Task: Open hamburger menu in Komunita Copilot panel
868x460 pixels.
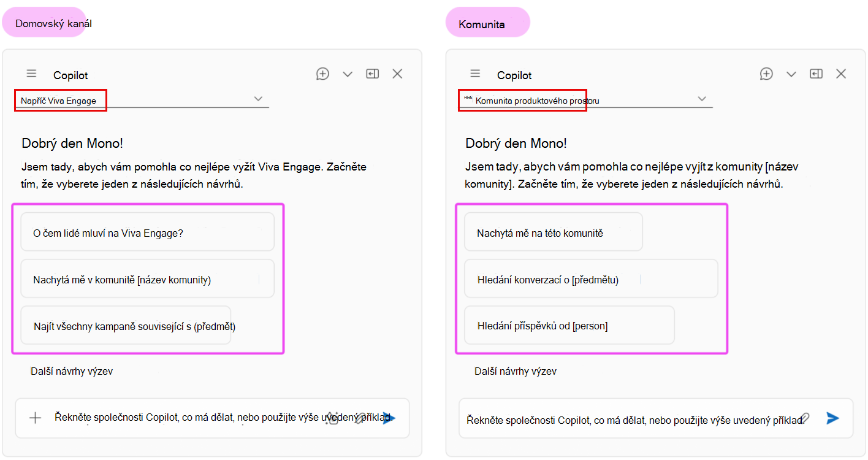Action: (x=475, y=74)
